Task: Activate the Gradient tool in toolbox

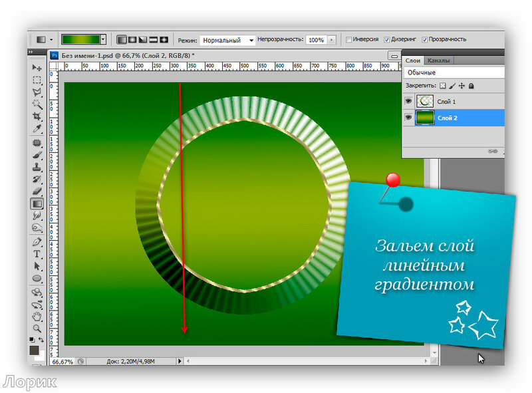Action: click(37, 204)
